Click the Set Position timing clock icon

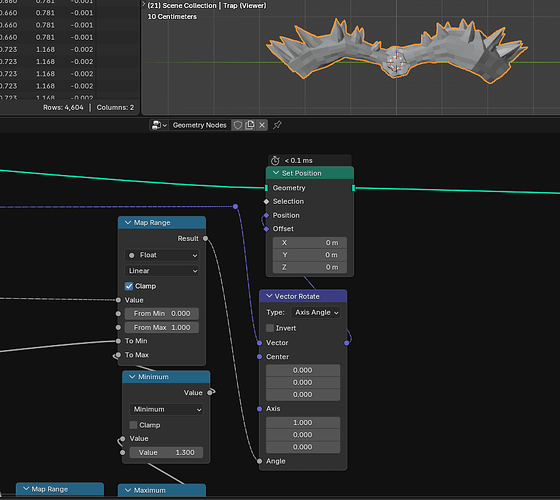(275, 161)
